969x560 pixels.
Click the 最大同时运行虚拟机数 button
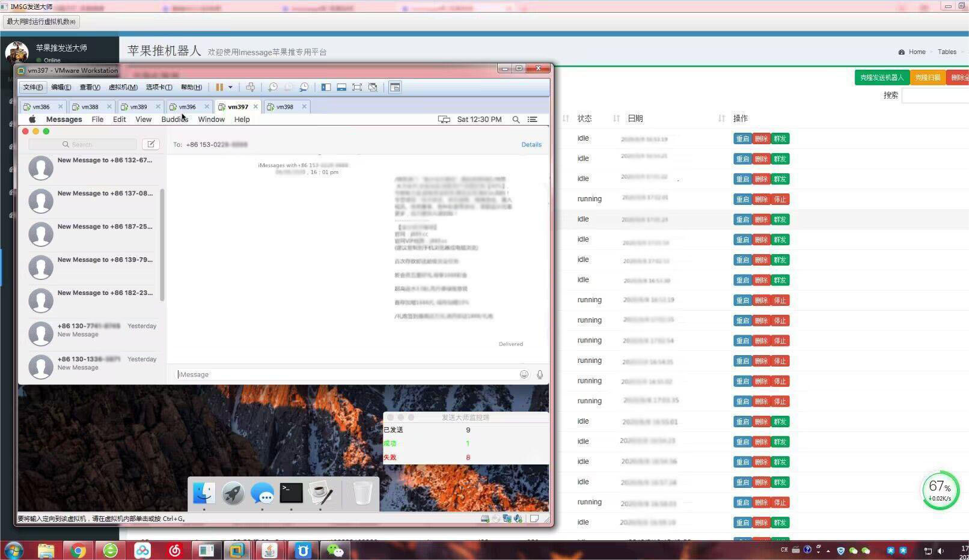(x=41, y=22)
